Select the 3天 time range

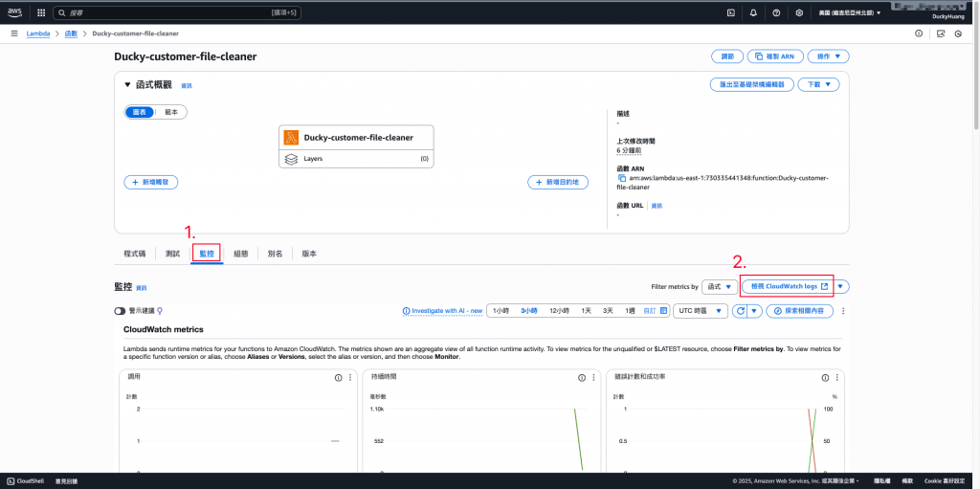pos(608,311)
